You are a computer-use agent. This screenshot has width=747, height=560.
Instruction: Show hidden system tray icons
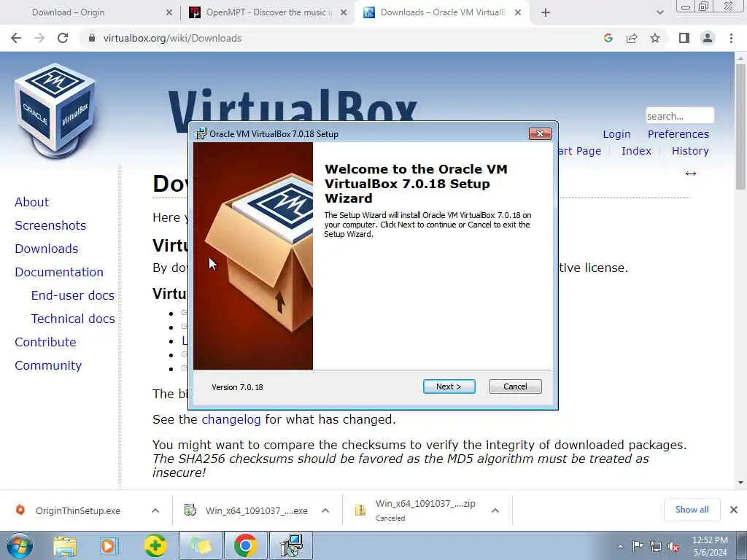tap(620, 547)
